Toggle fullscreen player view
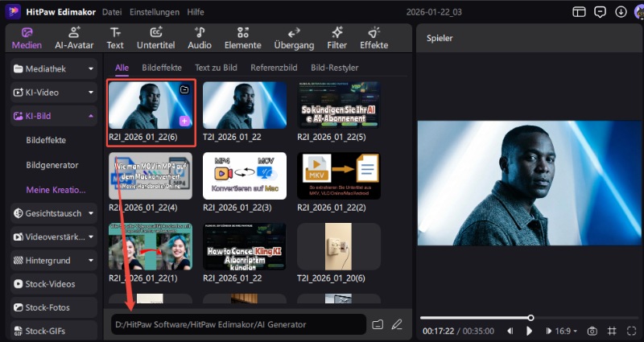Screen dimensions: 644x342 [631, 331]
